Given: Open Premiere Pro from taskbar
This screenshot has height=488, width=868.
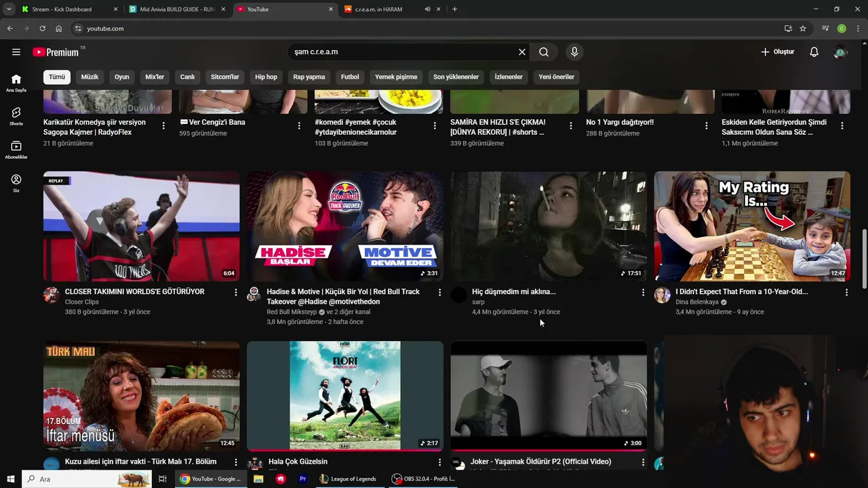Looking at the screenshot, I should click(303, 479).
